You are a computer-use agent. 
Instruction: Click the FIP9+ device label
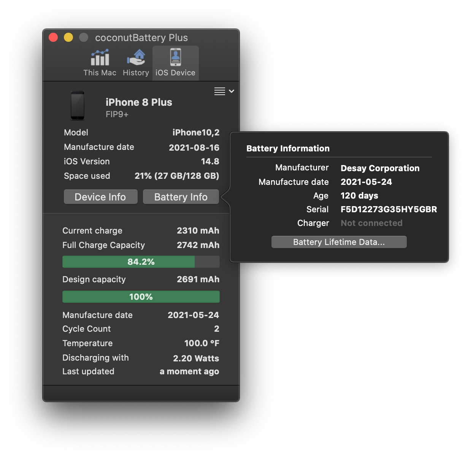click(117, 114)
